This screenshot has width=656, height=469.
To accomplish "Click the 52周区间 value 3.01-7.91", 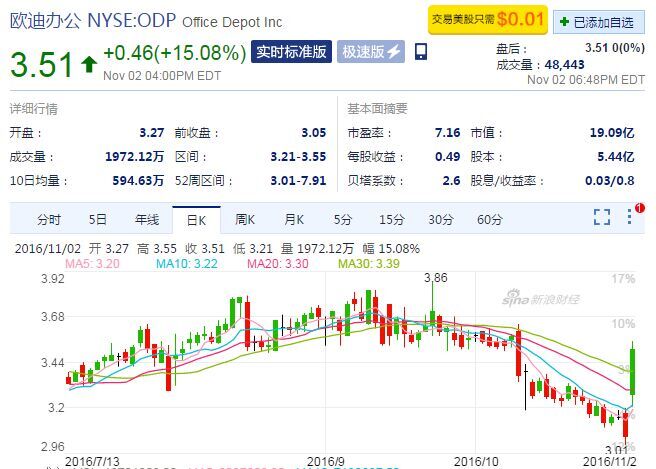I will click(x=298, y=180).
